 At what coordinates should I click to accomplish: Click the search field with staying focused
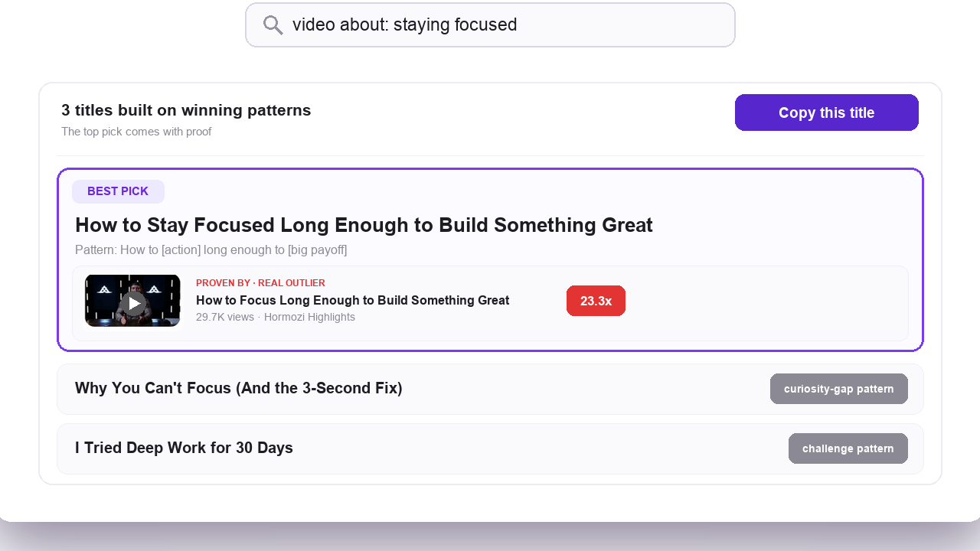(x=490, y=24)
